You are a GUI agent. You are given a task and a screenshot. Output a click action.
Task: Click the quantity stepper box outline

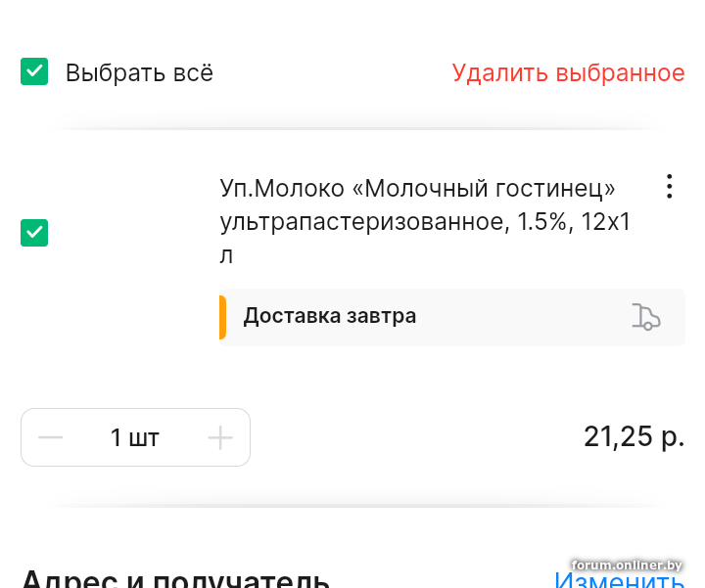coord(135,437)
